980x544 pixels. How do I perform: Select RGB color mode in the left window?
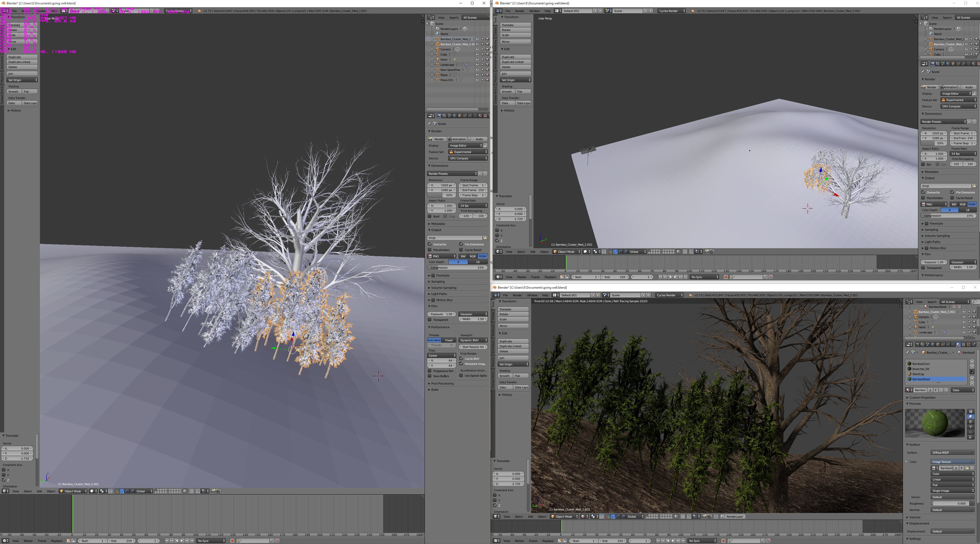(x=472, y=256)
